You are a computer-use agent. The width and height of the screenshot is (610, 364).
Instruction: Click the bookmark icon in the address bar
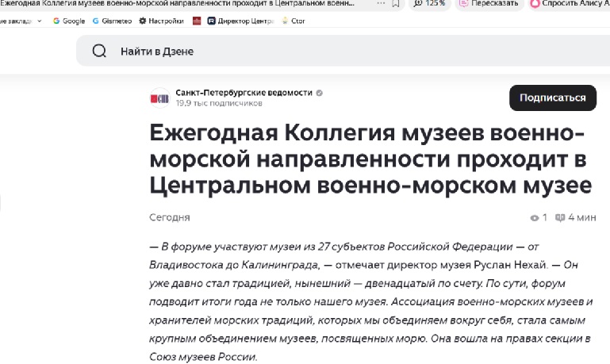[397, 4]
